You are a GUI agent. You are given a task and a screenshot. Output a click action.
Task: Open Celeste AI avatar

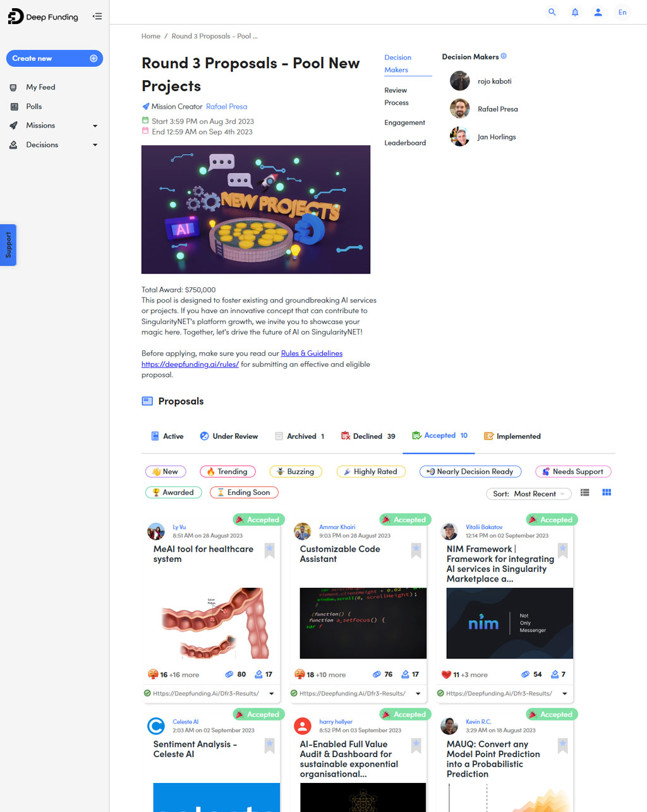[x=156, y=726]
